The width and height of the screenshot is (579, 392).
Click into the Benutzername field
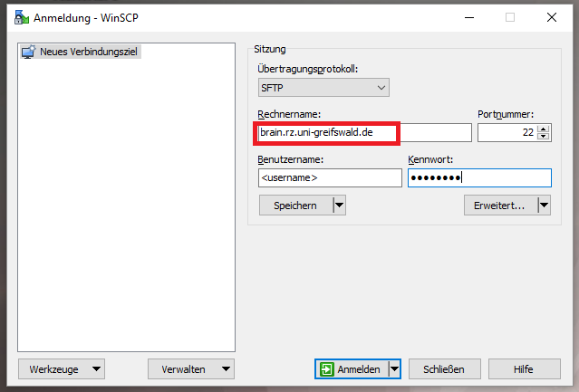point(329,177)
